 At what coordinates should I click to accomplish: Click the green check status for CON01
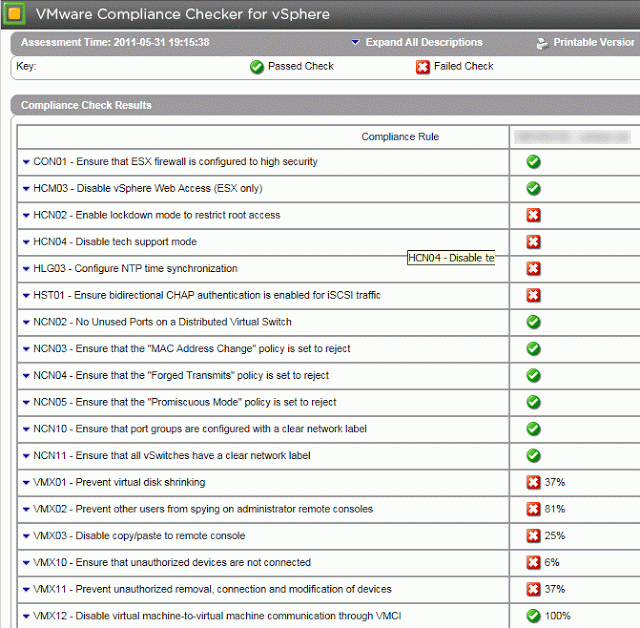pos(533,162)
